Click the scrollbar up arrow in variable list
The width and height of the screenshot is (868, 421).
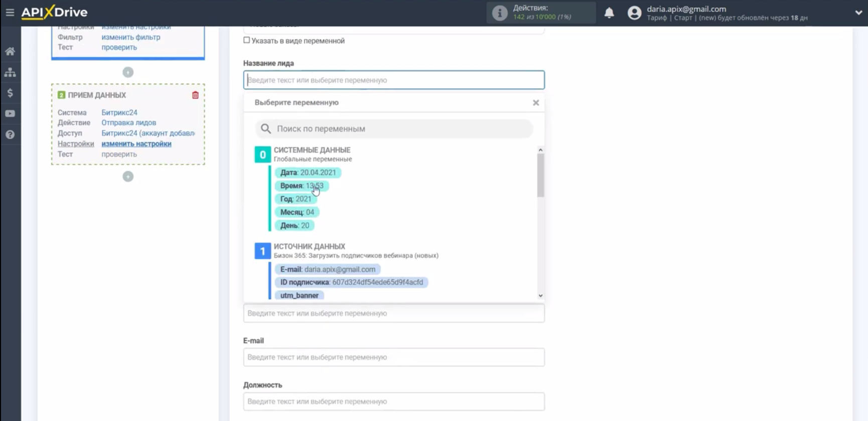pos(540,150)
